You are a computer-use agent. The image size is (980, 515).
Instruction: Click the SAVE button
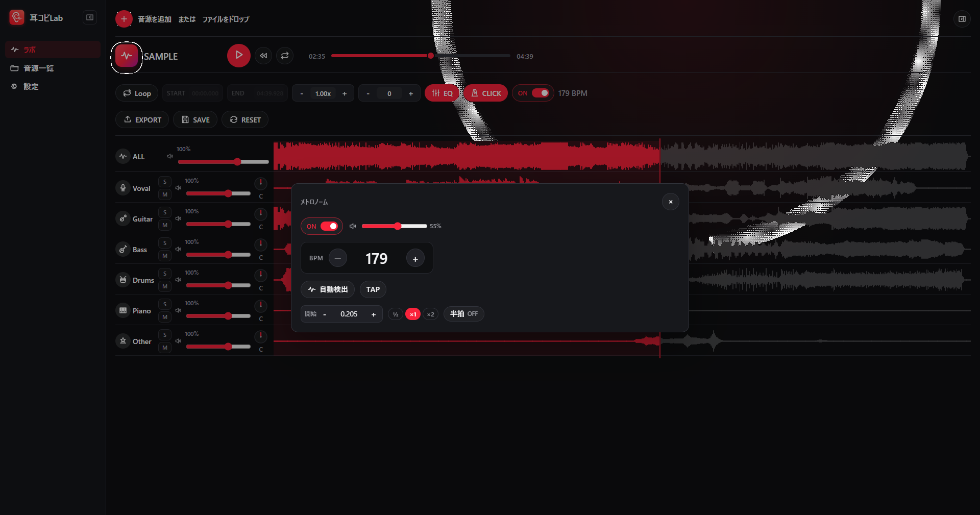click(x=195, y=119)
